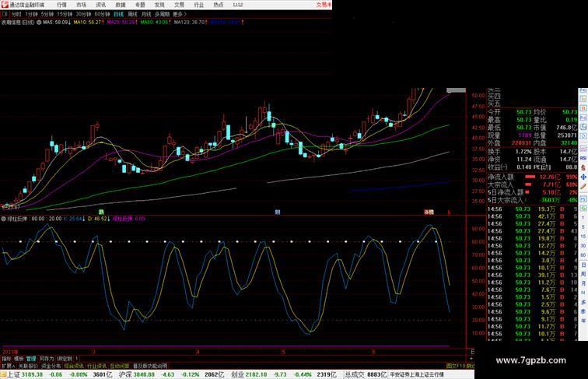Switch chart to 15分钟 period
The width and height of the screenshot is (588, 379).
point(65,14)
